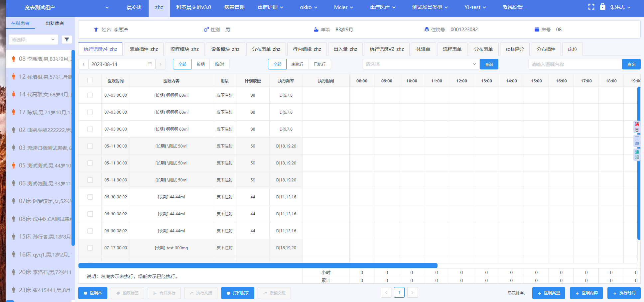
Task: Switch to the 表单插件_zhz tab
Action: coord(144,49)
